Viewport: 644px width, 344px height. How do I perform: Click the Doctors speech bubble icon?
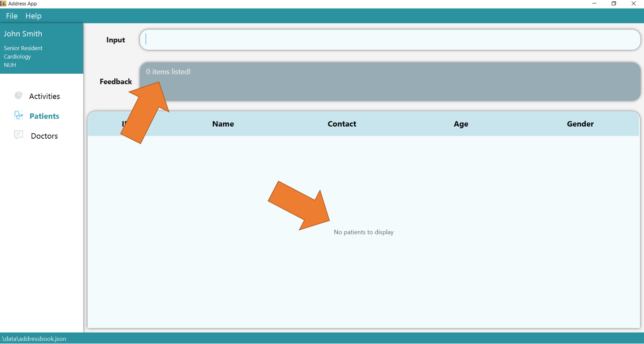click(x=18, y=135)
